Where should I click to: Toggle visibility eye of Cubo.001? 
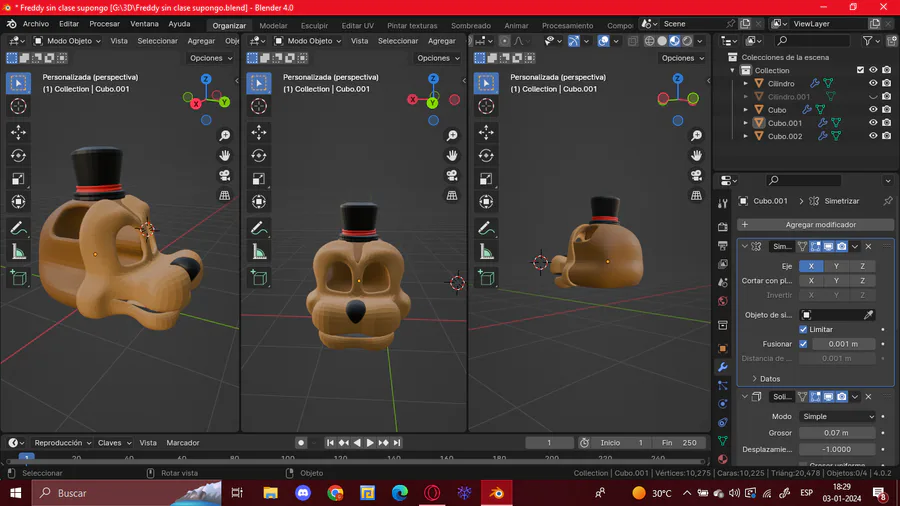click(x=873, y=123)
